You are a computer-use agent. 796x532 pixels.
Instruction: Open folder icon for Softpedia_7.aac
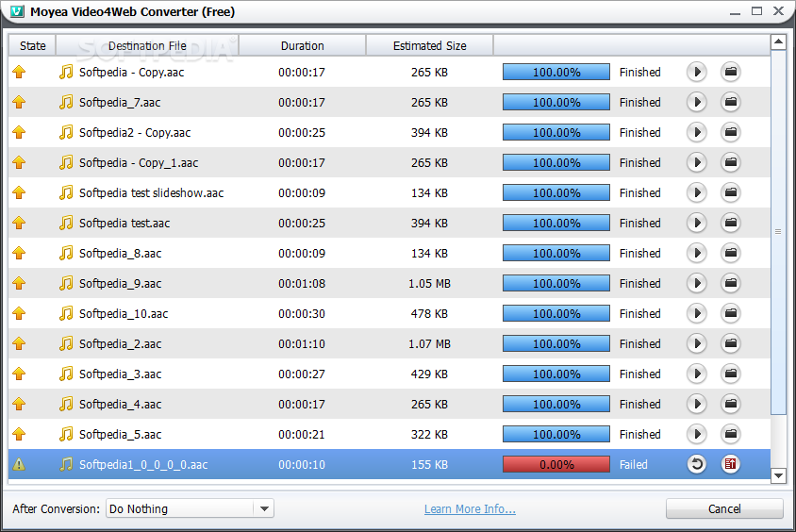pyautogui.click(x=731, y=102)
